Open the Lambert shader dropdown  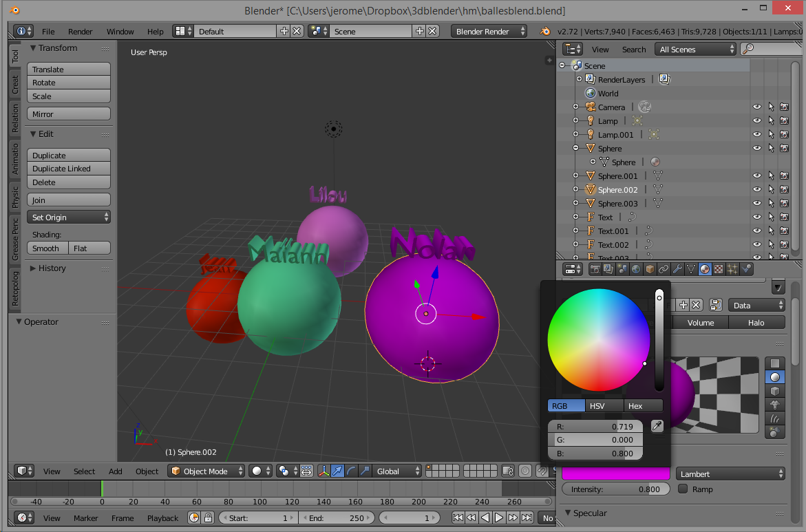point(730,474)
